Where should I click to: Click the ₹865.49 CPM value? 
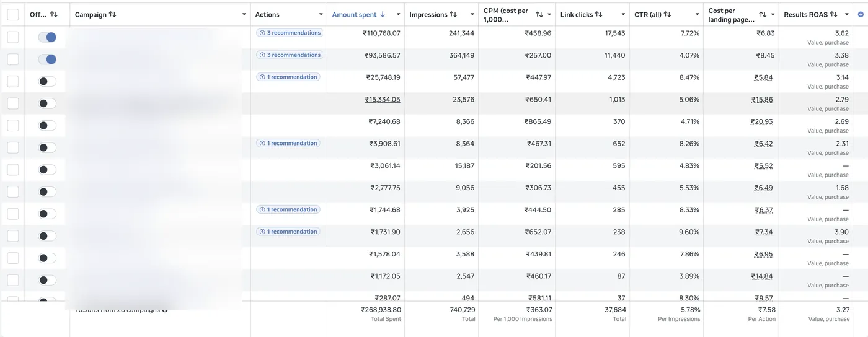point(538,121)
